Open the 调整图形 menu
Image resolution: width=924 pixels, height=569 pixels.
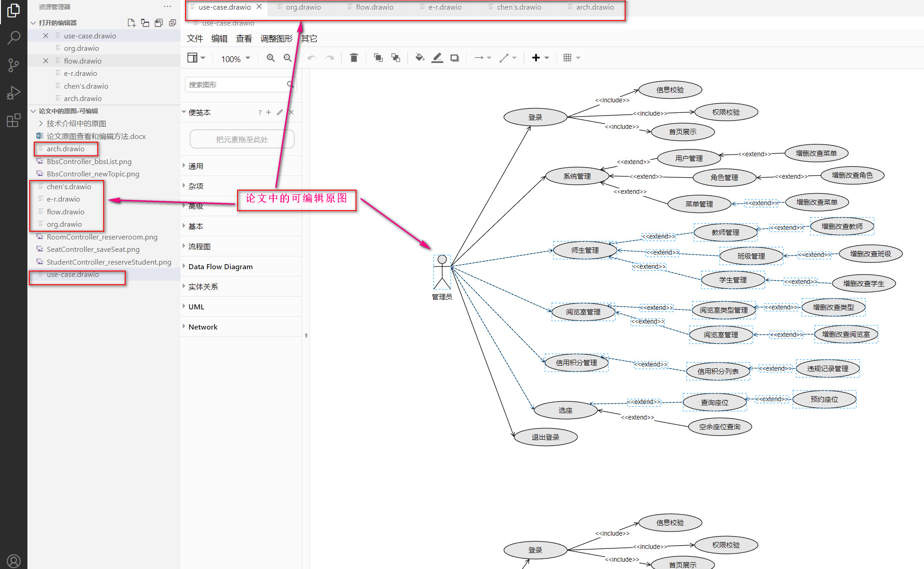(x=276, y=39)
